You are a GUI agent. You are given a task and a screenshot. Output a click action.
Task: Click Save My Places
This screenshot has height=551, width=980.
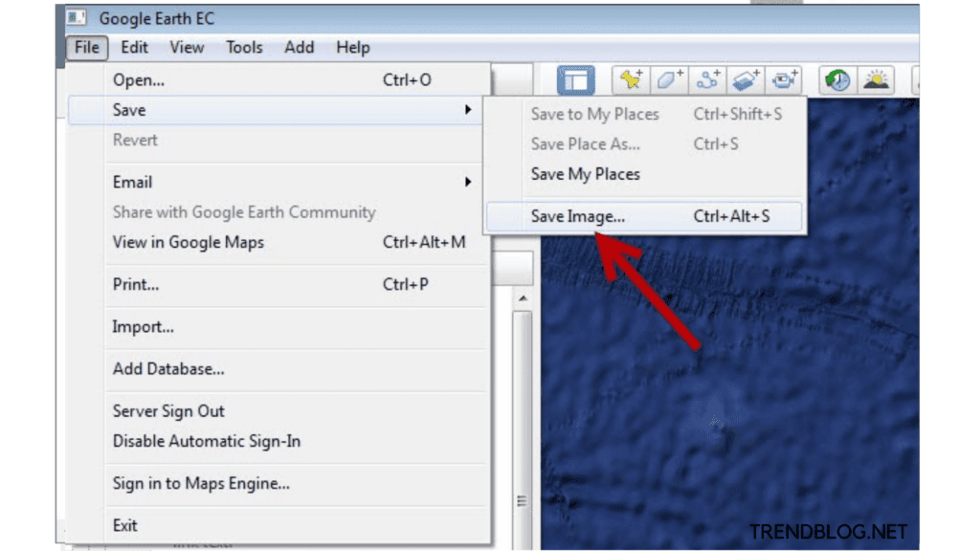point(644,174)
